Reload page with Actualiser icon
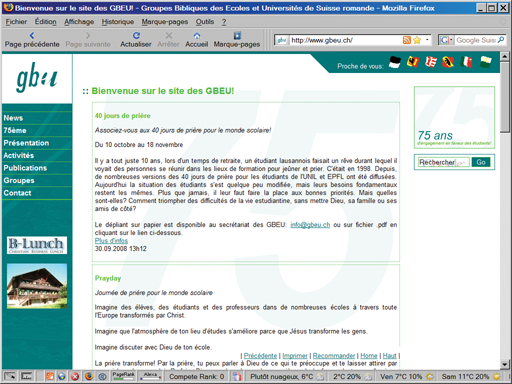This screenshot has height=384, width=512. point(136,36)
